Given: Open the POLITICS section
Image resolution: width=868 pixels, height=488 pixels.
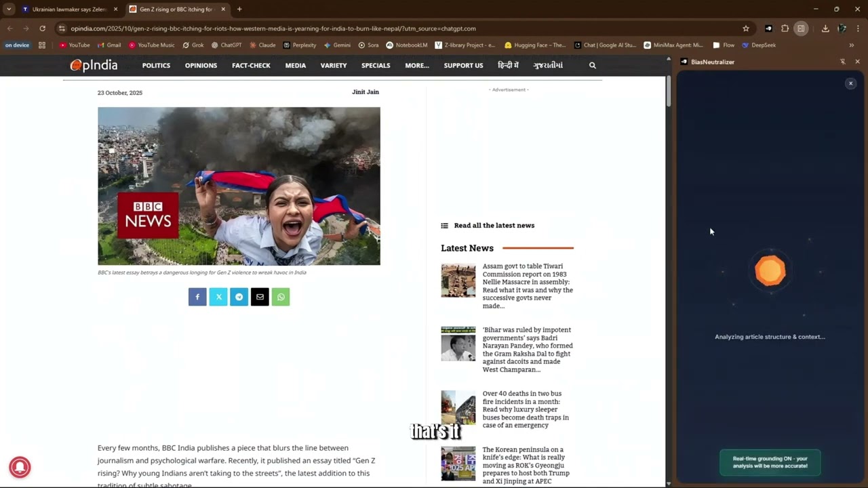Looking at the screenshot, I should tap(156, 66).
